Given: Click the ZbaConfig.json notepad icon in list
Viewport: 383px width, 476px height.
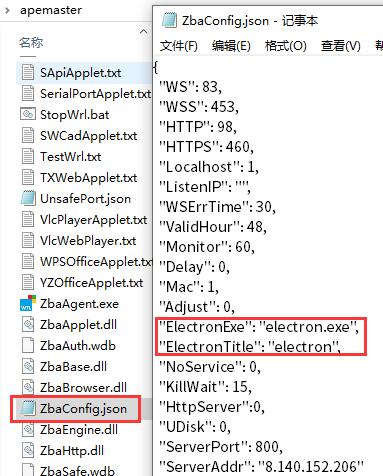Looking at the screenshot, I should click(x=28, y=409).
